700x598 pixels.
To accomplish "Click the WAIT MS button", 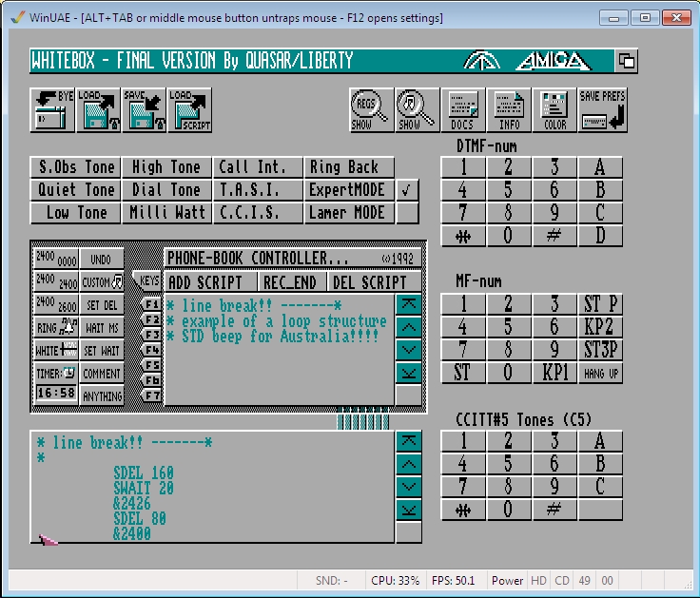I will pos(102,327).
